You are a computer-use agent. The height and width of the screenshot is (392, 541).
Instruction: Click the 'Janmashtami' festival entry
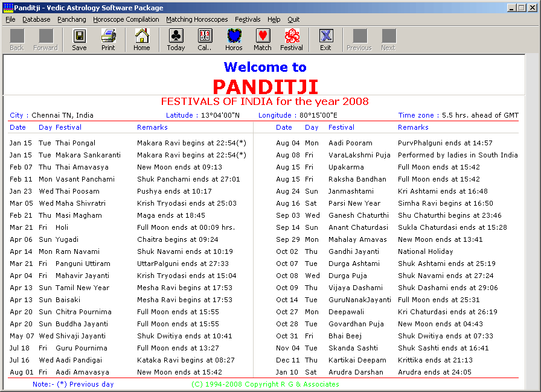pos(351,191)
